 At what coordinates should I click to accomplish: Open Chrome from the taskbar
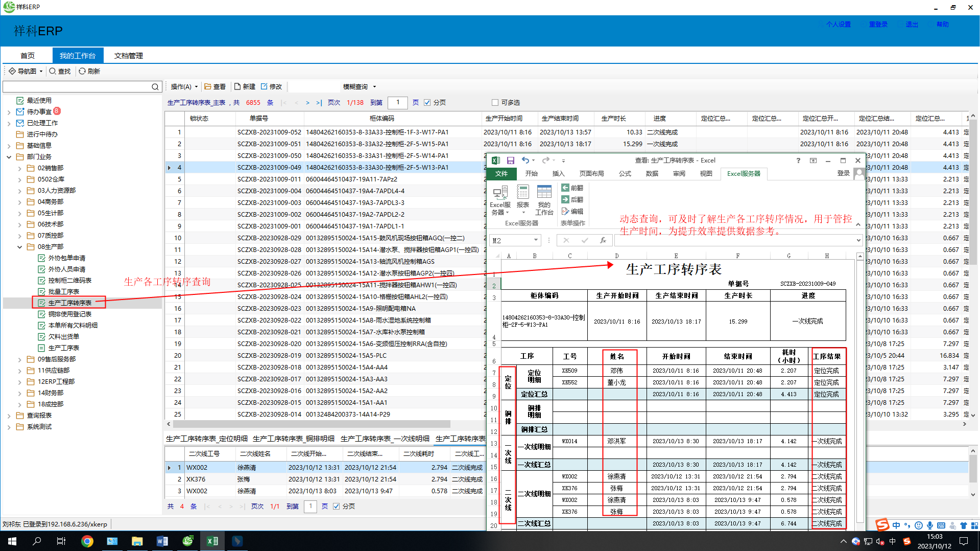click(x=87, y=541)
